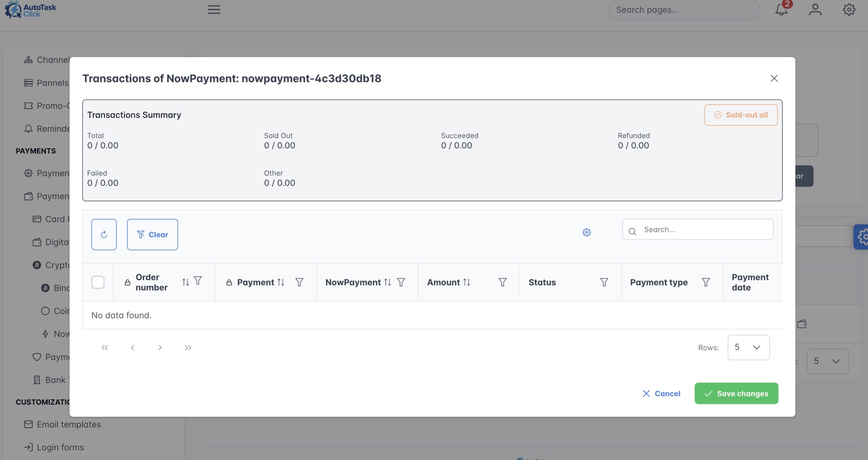Sort by NowPayment column
This screenshot has width=868, height=460.
388,282
